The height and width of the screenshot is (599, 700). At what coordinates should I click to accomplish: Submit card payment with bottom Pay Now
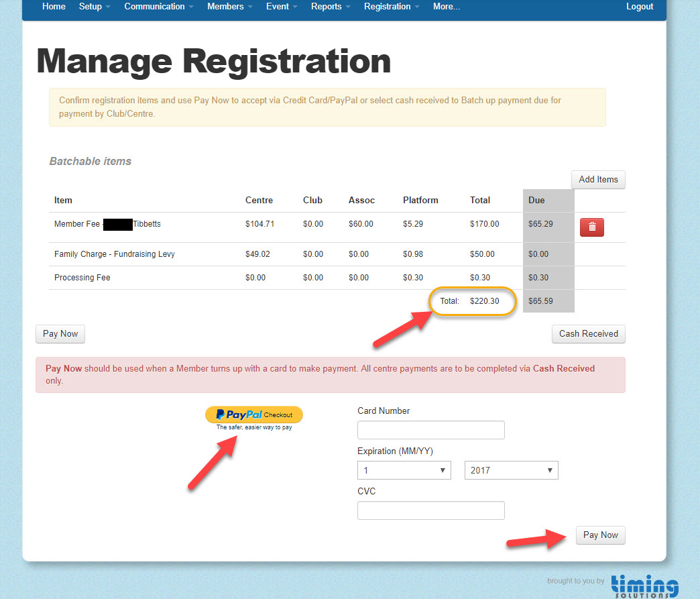point(601,535)
